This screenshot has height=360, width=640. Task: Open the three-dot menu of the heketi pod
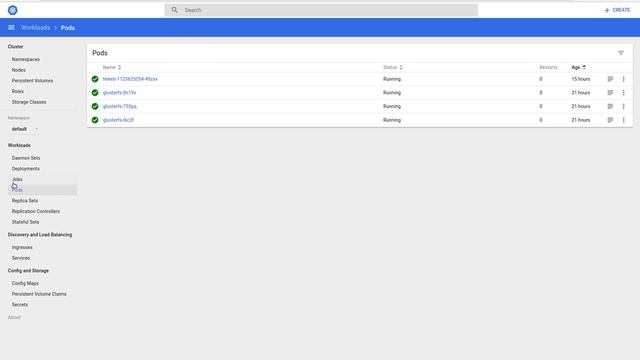tap(623, 79)
